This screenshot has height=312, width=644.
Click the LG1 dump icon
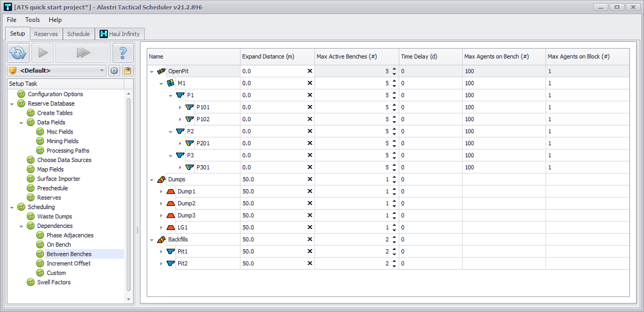pos(171,227)
